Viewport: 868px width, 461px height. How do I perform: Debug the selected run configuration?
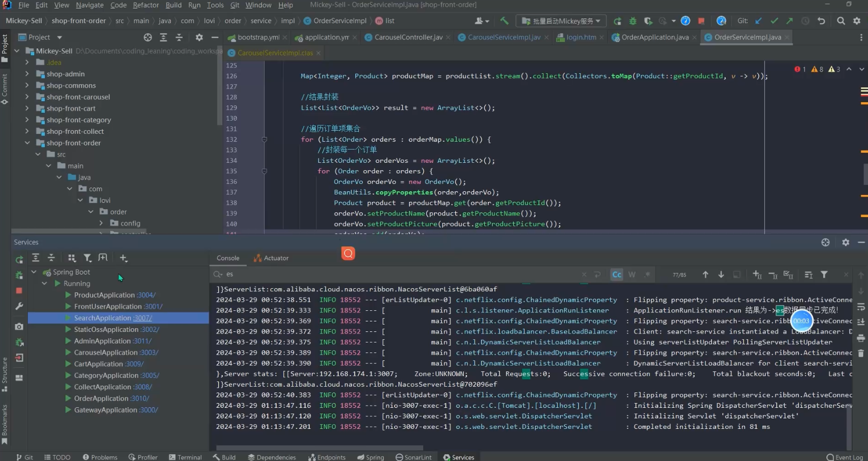pyautogui.click(x=633, y=21)
